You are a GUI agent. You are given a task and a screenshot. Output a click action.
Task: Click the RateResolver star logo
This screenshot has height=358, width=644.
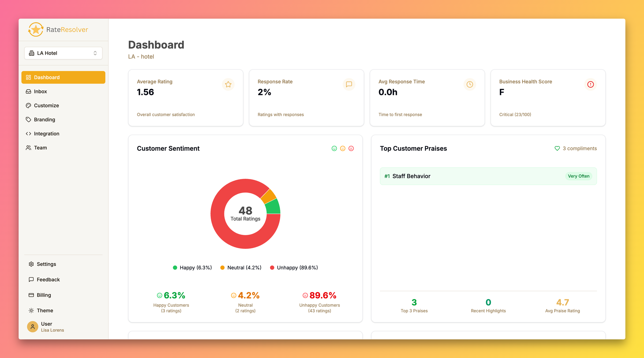pos(36,29)
